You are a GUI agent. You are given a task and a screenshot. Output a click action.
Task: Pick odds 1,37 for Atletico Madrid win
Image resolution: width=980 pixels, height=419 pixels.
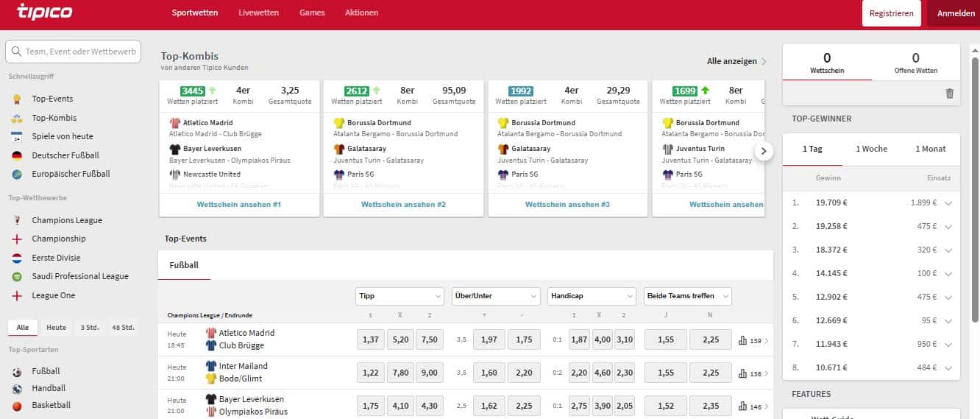pos(371,339)
